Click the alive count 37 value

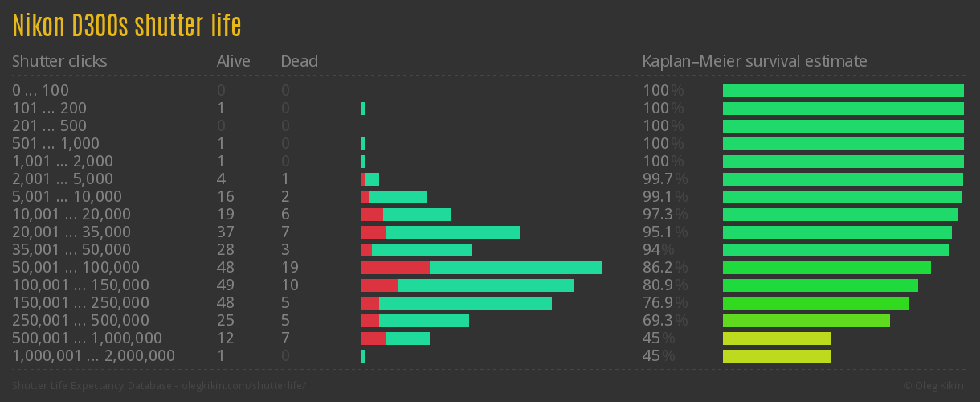[x=226, y=232]
